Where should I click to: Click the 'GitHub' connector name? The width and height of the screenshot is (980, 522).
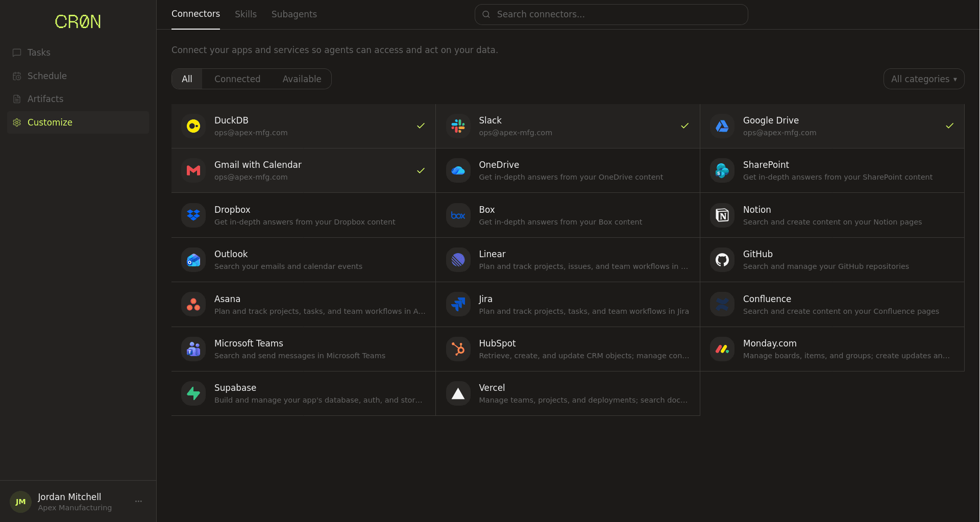tap(758, 254)
